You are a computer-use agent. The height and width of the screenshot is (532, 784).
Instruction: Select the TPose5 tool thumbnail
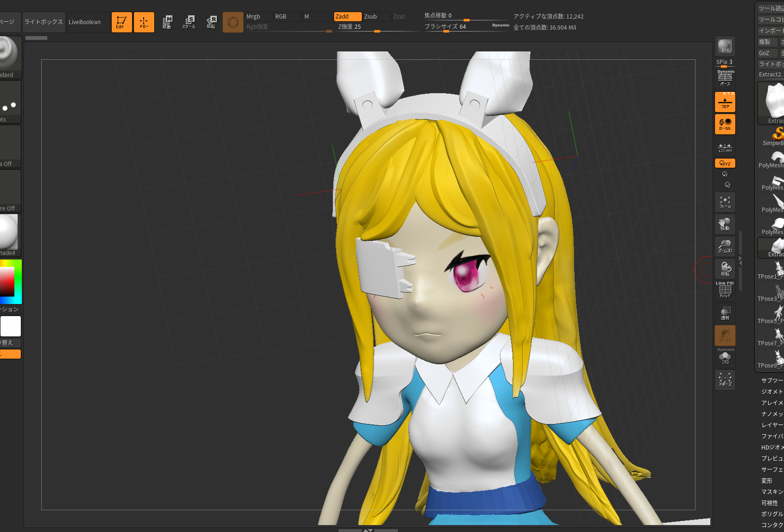tap(771, 315)
